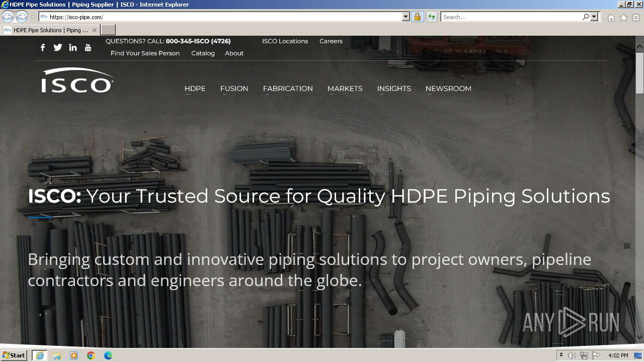The height and width of the screenshot is (362, 644).
Task: Open Action Center flag tray icon
Action: tap(596, 355)
